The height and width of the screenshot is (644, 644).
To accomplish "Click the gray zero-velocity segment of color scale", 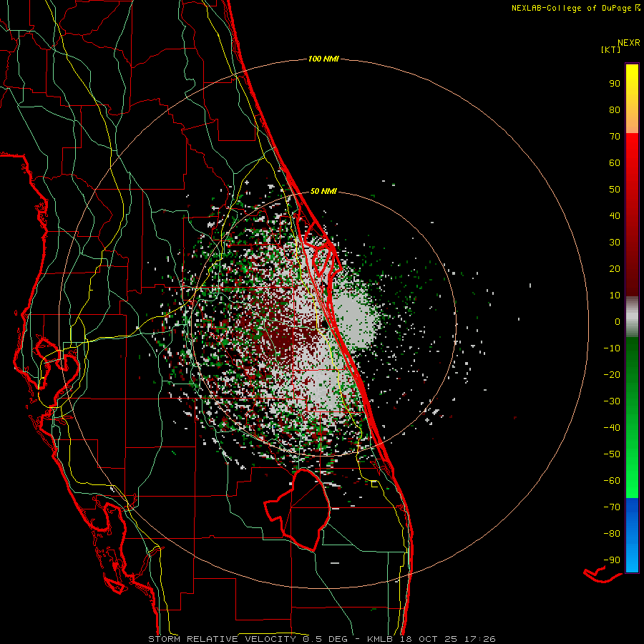I will 632,317.
